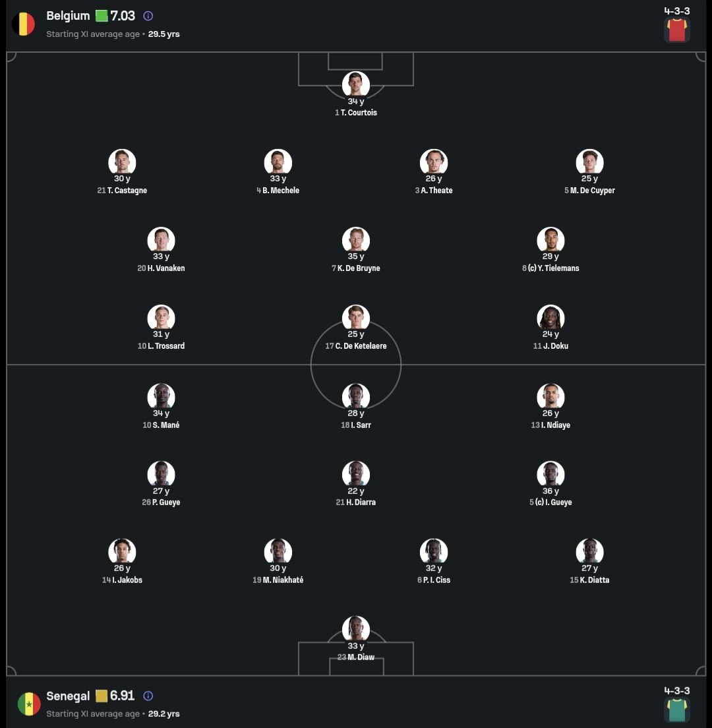Viewport: 712px width, 728px height.
Task: Select Senegal green jersey icon
Action: [x=676, y=710]
